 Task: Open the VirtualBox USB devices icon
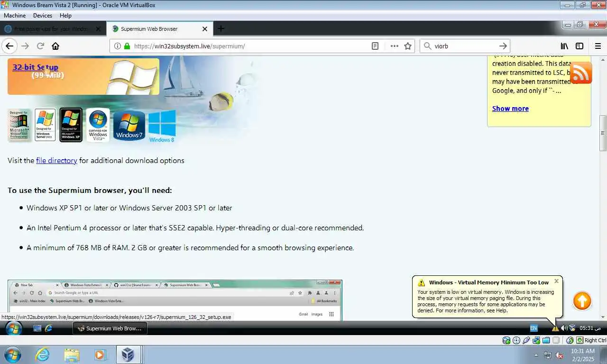(x=526, y=340)
